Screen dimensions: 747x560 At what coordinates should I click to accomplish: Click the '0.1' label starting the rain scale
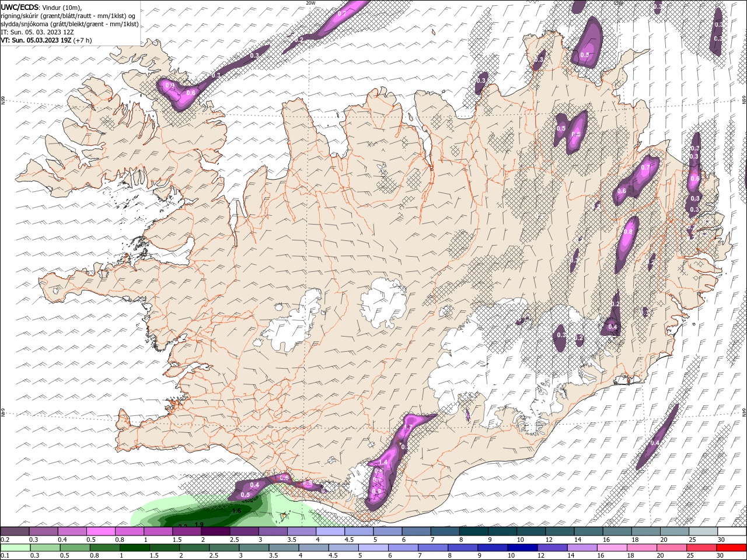click(5, 556)
